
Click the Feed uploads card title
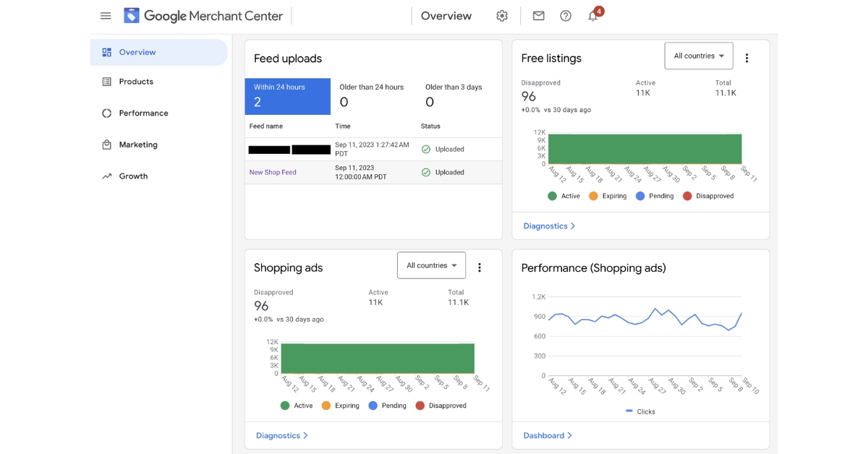[x=288, y=59]
